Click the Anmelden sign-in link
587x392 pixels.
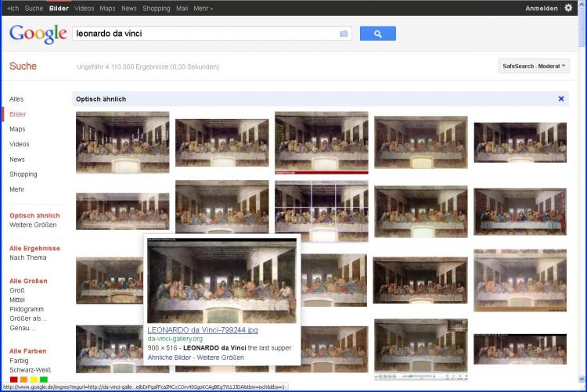point(542,8)
